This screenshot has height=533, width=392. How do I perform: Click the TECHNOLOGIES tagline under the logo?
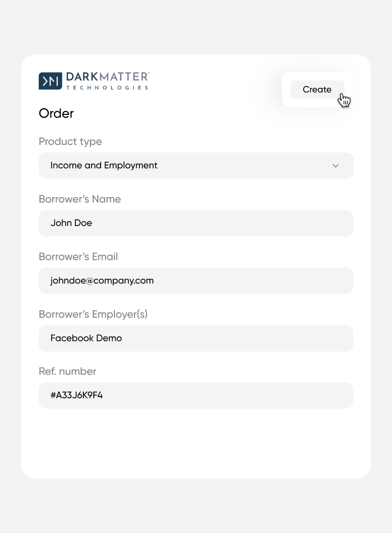[107, 88]
